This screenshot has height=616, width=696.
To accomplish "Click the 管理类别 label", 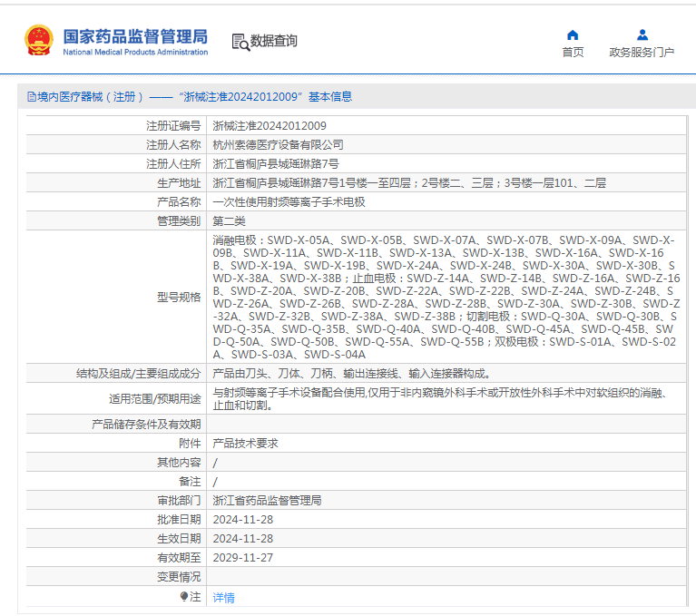I will (179, 221).
